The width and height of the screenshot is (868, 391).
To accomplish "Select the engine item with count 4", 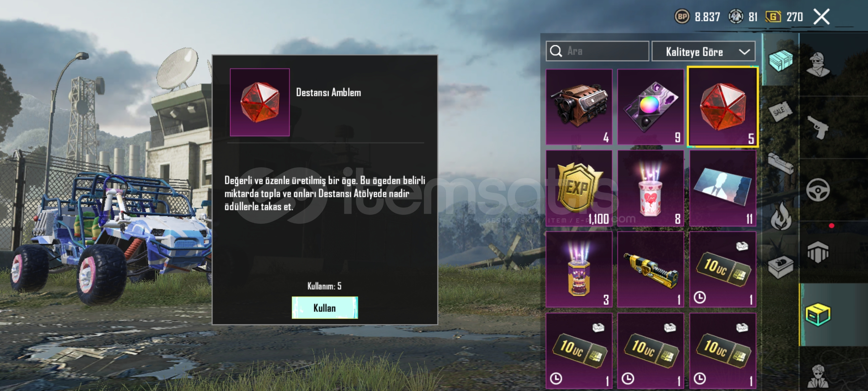I will [x=579, y=107].
